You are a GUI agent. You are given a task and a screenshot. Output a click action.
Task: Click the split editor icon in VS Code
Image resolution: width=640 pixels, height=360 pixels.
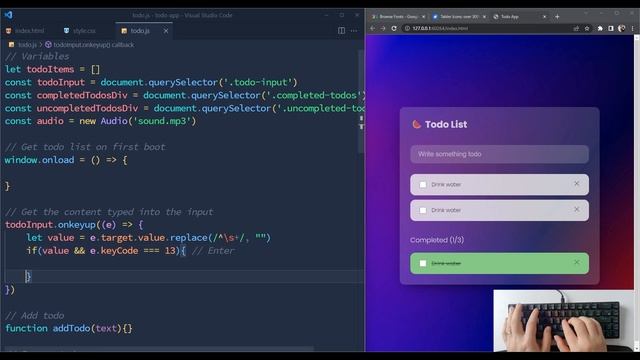click(341, 31)
